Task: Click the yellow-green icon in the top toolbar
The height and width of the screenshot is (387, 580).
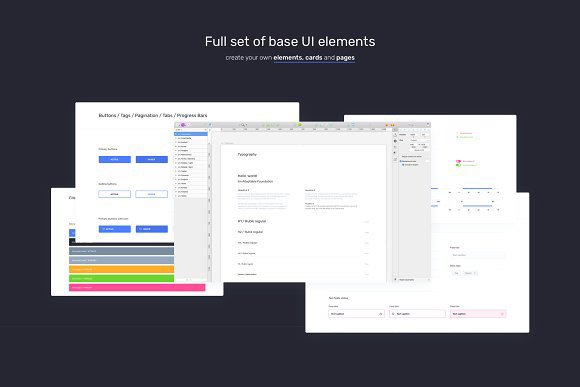Action: click(300, 125)
